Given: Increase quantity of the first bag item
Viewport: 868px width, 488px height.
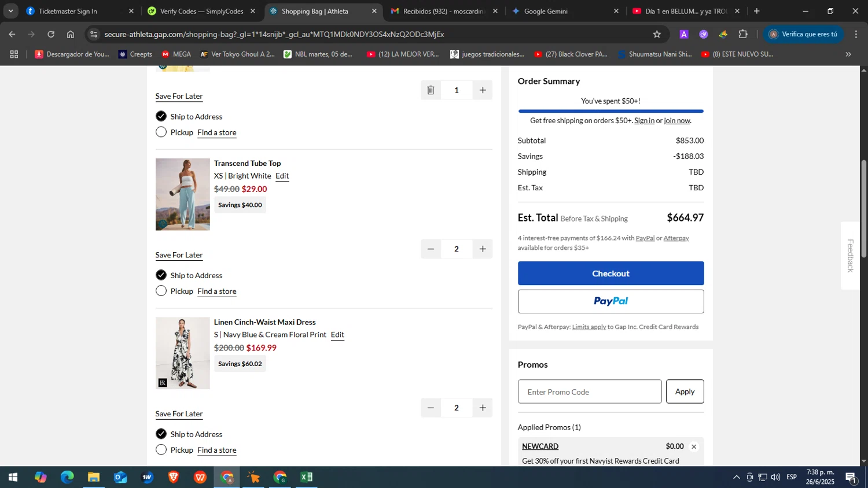Looking at the screenshot, I should [x=483, y=90].
